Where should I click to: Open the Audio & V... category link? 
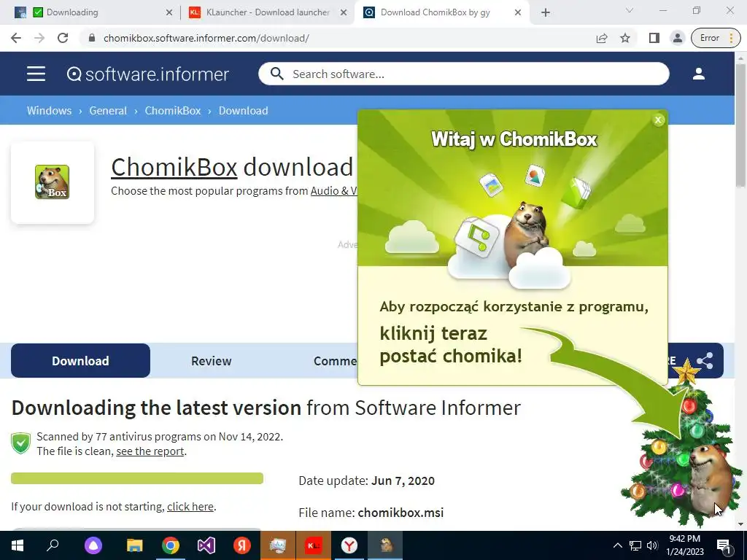(x=334, y=191)
